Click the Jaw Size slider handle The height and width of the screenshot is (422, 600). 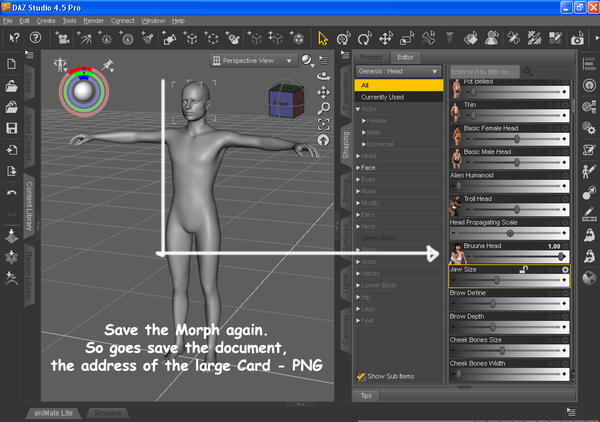pyautogui.click(x=497, y=280)
